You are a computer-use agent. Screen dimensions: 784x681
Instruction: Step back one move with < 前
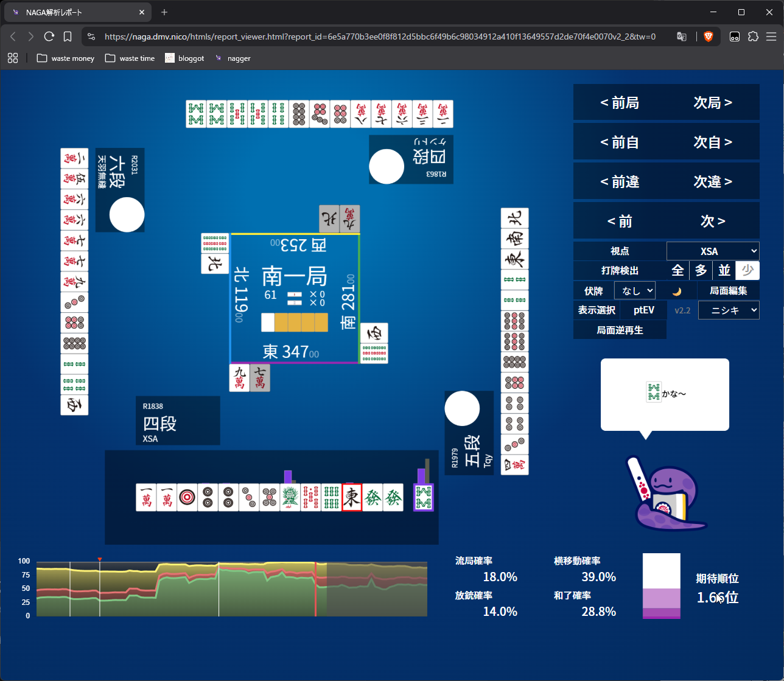(x=620, y=221)
